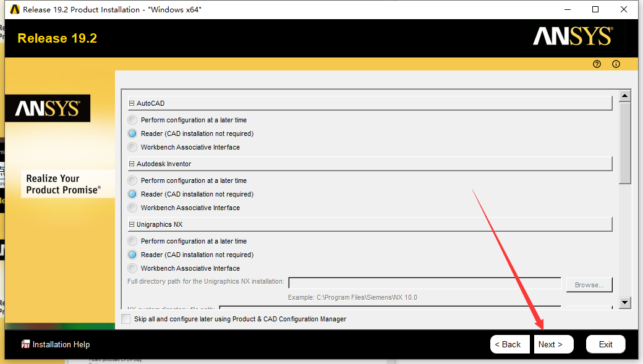Click Browse... for NX installation path
Screen dimensions: 643x364
click(589, 285)
